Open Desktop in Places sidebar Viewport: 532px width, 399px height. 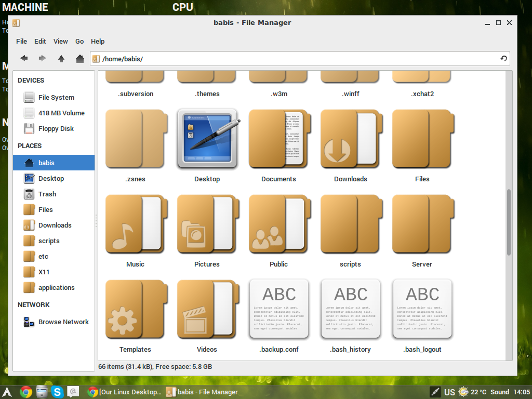pos(54,179)
